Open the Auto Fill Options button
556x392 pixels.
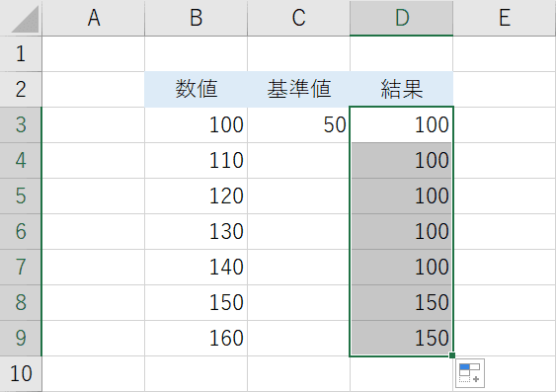pyautogui.click(x=470, y=373)
